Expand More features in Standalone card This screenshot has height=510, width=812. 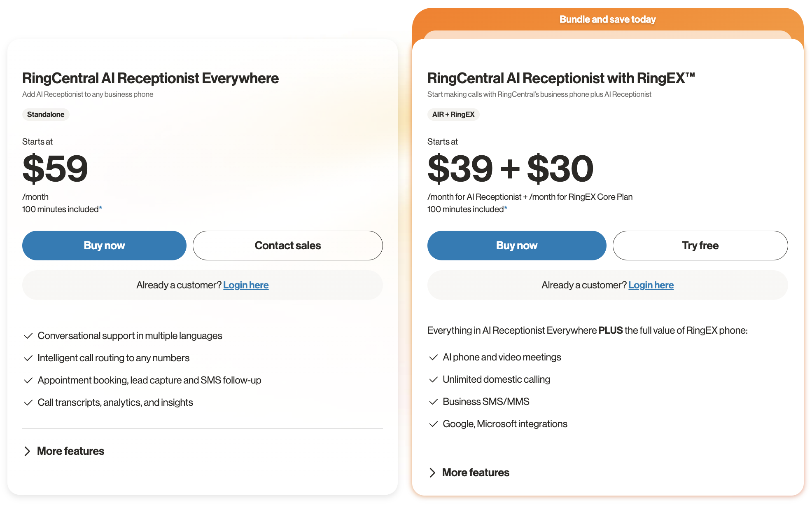[x=70, y=451]
